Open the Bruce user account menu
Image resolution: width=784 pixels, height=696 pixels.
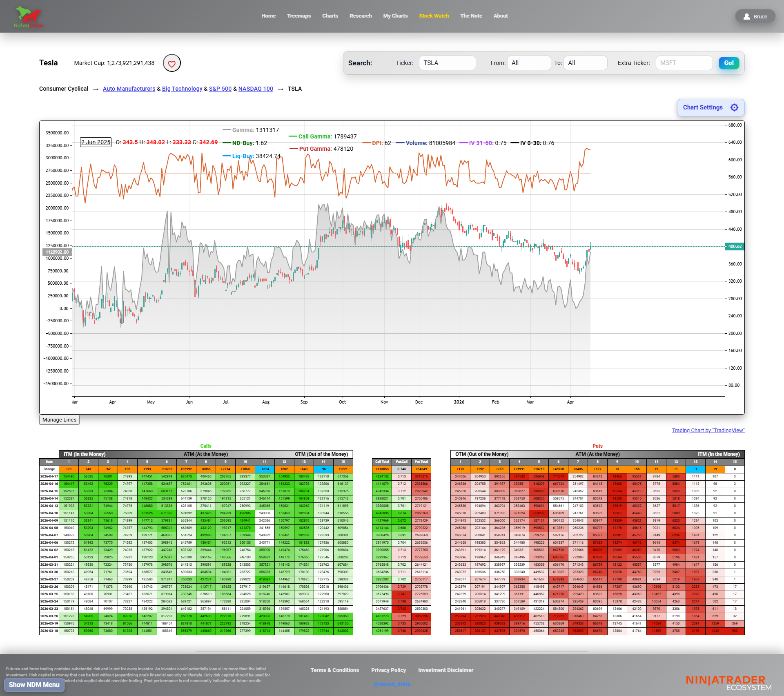click(755, 17)
